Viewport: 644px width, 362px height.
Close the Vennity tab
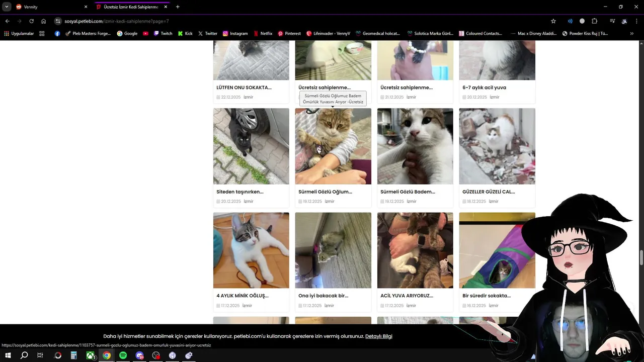tap(86, 7)
